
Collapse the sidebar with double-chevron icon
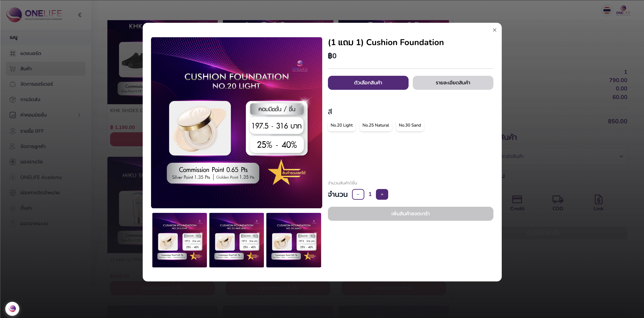(80, 15)
